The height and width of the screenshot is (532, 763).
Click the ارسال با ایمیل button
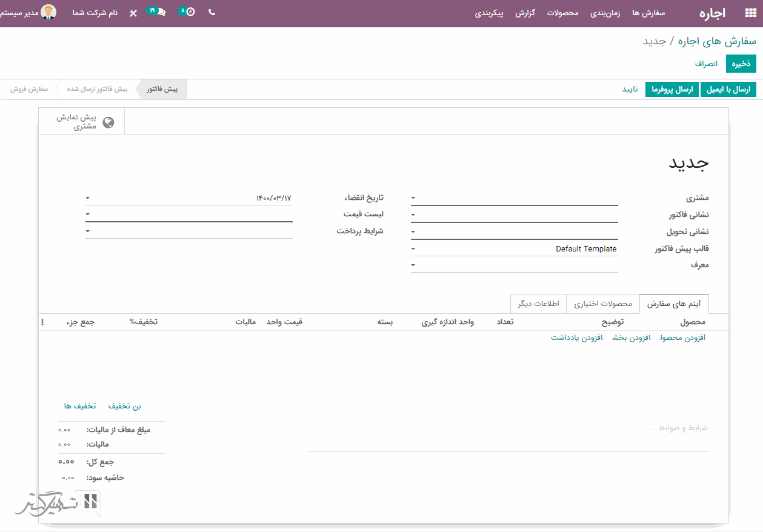click(x=728, y=90)
